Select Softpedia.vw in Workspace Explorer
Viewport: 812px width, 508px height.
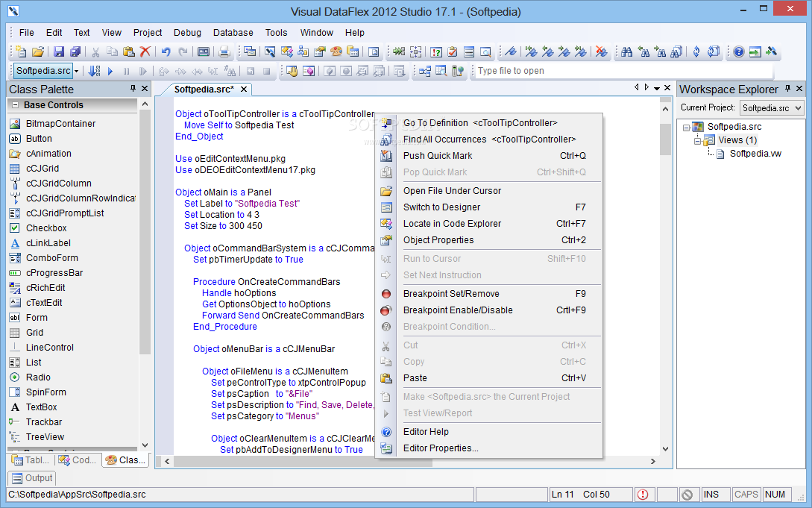point(755,154)
